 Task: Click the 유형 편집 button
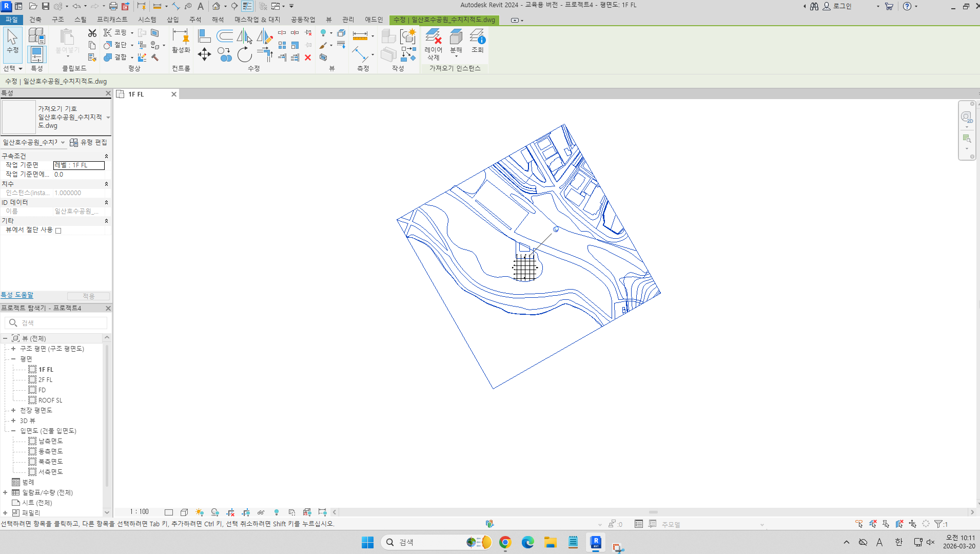(89, 142)
